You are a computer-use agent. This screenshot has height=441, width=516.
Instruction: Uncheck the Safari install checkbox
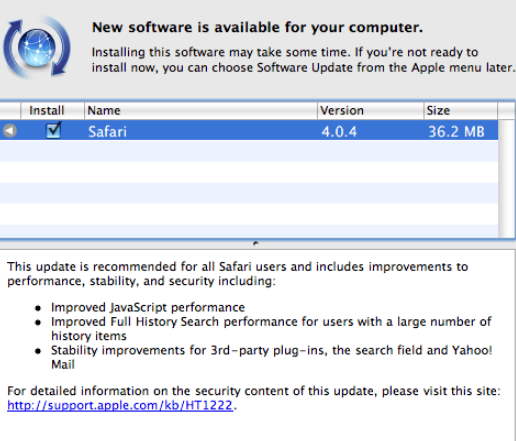click(x=53, y=130)
